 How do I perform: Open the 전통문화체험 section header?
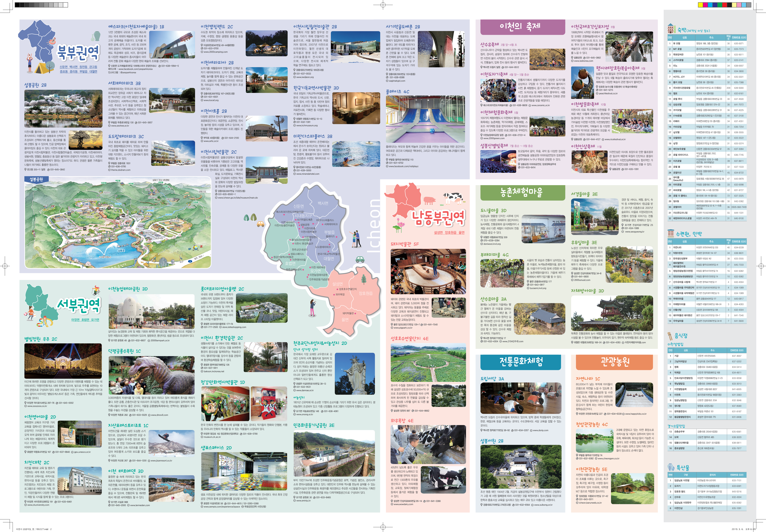click(521, 362)
